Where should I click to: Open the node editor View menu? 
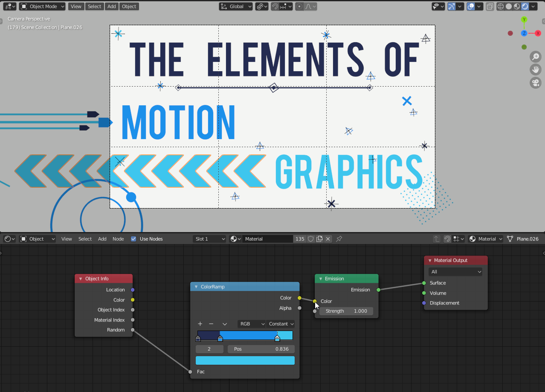[x=67, y=239]
